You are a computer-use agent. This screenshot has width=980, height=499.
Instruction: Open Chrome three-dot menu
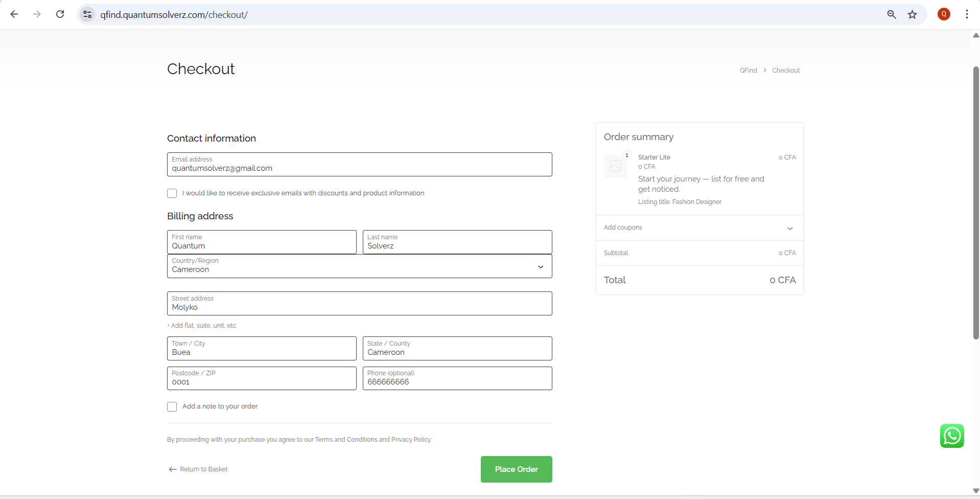coord(966,14)
